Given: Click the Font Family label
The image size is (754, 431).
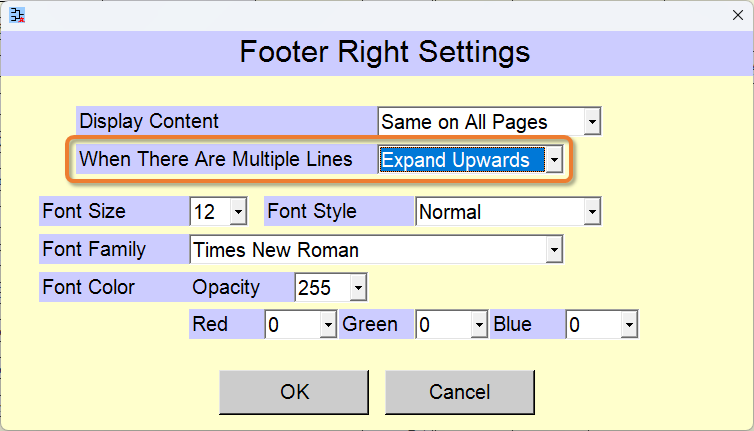Looking at the screenshot, I should (94, 249).
